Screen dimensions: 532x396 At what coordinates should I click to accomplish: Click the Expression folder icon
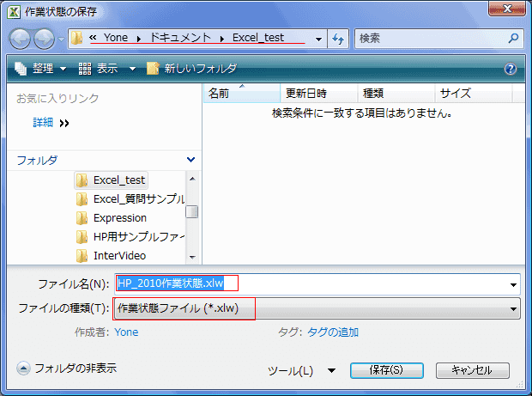coord(82,218)
